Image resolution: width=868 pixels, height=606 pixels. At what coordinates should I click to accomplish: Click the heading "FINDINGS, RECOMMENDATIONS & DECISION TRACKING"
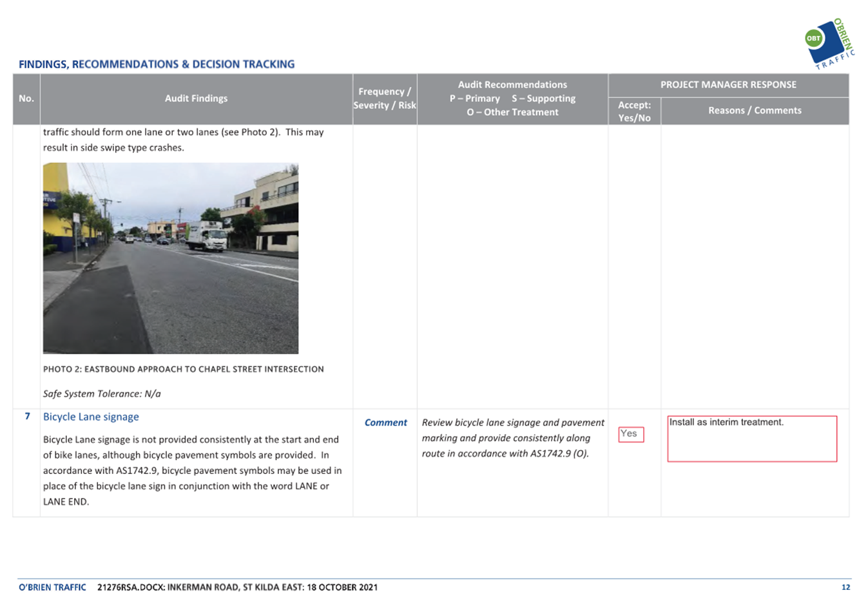pyautogui.click(x=157, y=64)
